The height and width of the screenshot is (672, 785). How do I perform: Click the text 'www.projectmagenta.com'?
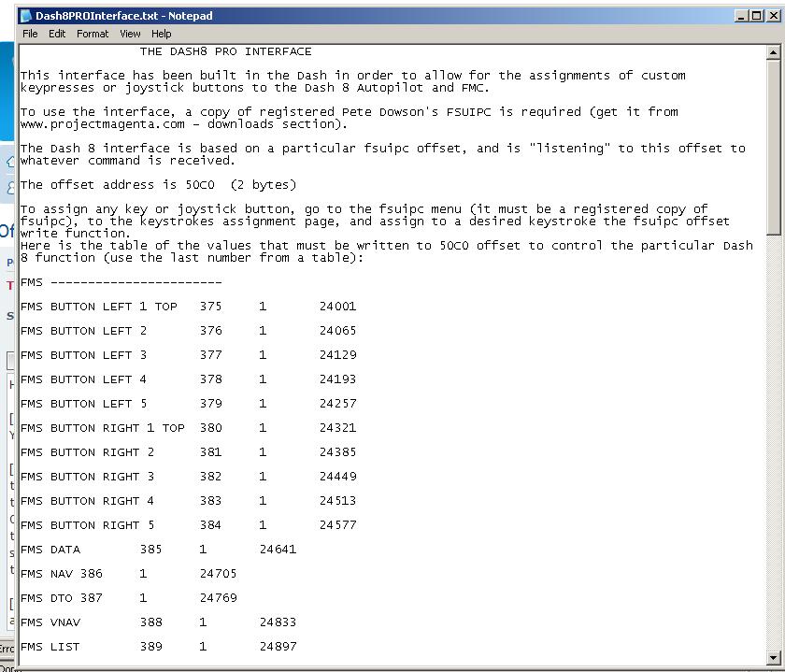coord(103,124)
